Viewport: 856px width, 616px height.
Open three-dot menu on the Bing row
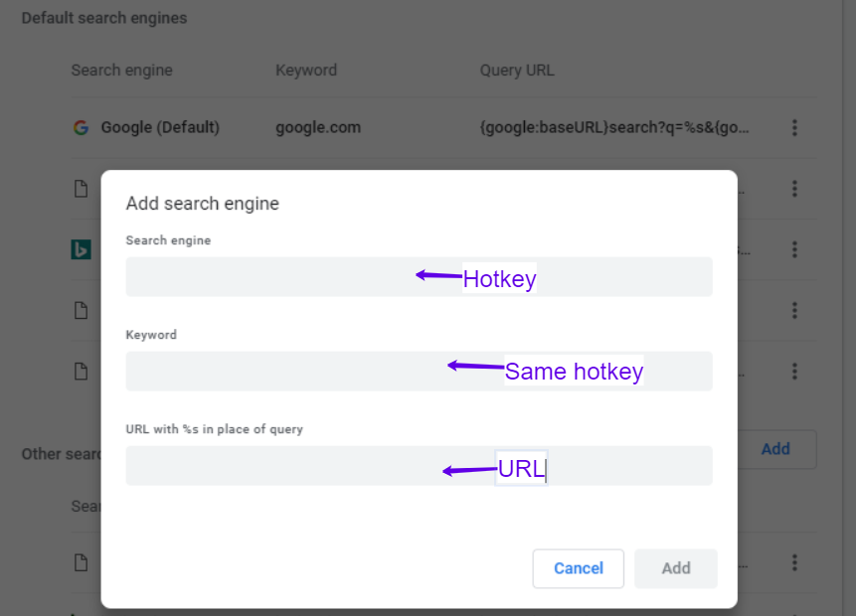click(x=794, y=249)
